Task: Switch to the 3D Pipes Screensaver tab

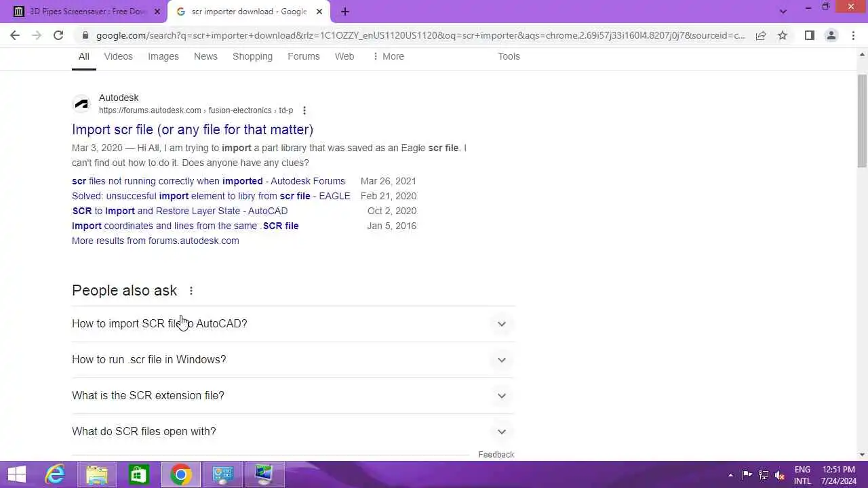Action: [x=88, y=12]
